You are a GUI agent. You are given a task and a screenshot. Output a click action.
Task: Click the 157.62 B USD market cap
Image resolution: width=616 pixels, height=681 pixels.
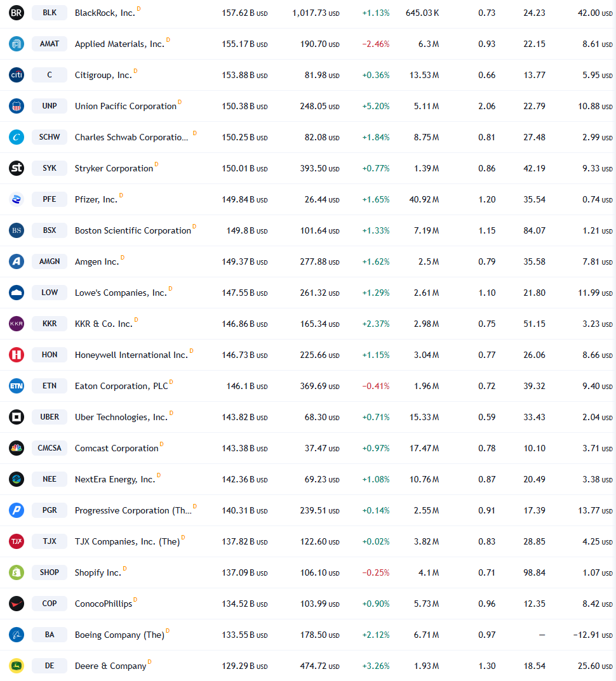click(244, 13)
